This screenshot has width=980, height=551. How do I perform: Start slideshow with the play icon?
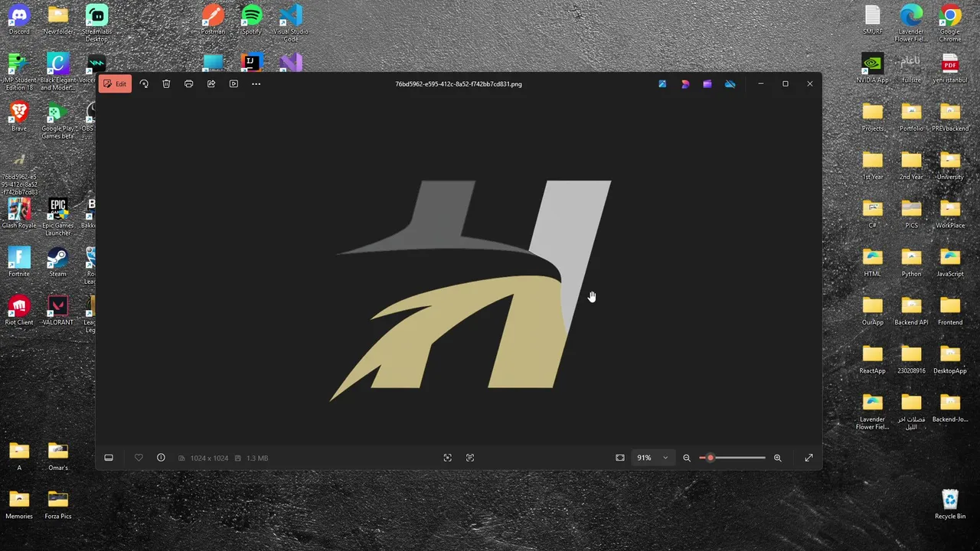point(234,84)
